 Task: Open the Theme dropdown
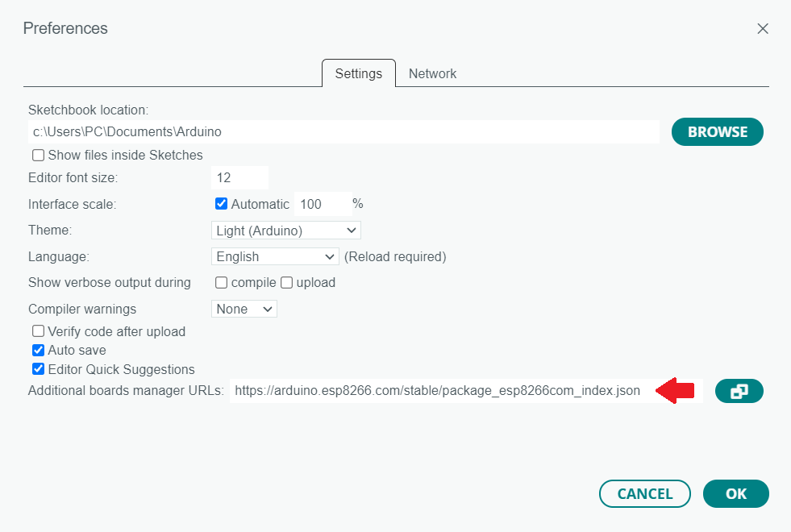(x=285, y=231)
